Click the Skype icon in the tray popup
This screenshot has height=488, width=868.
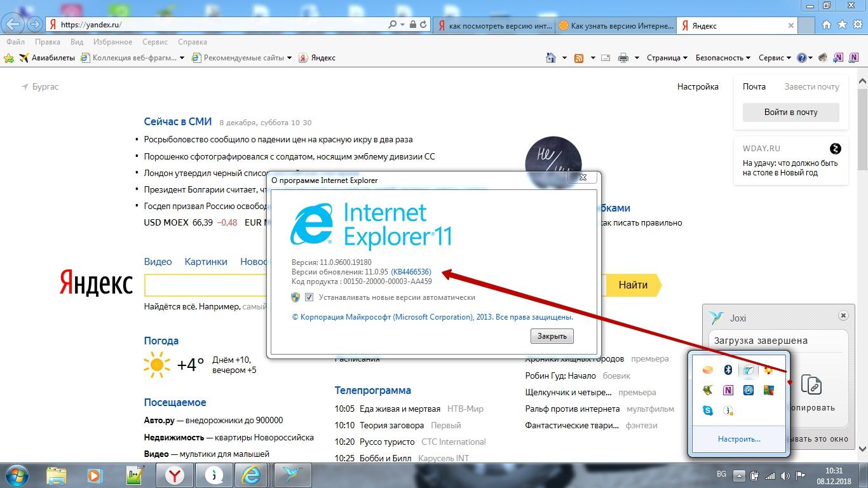pyautogui.click(x=708, y=410)
